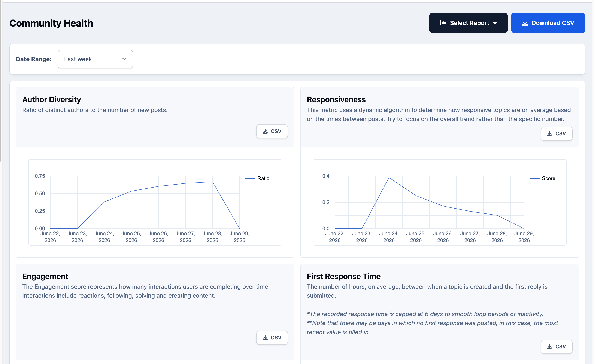Expand the Select Report caret arrow
The image size is (594, 364).
pos(495,23)
